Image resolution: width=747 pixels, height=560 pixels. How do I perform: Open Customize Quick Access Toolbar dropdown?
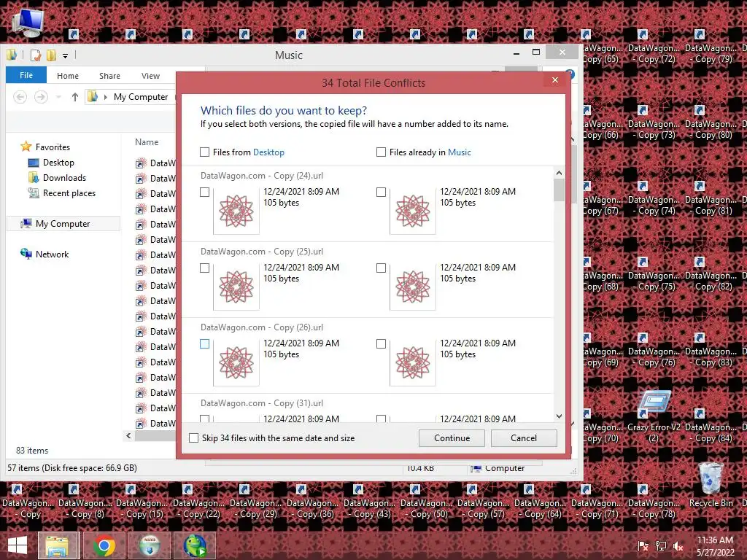[65, 55]
